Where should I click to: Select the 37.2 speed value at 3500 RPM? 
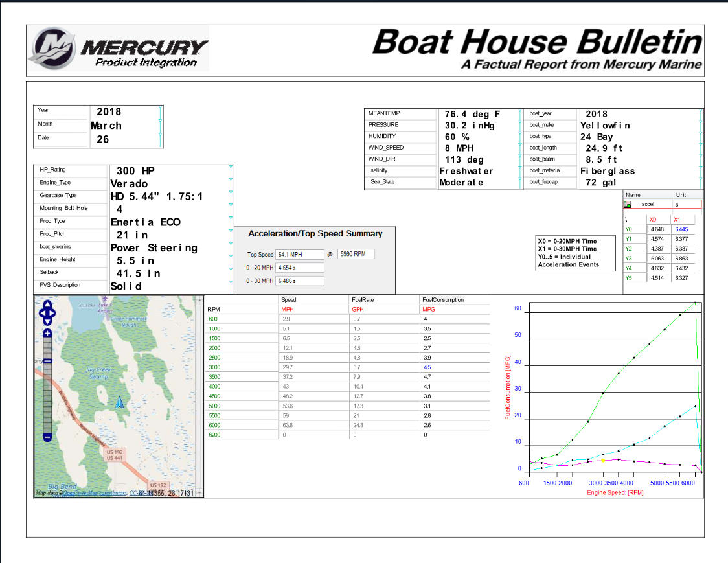(288, 377)
